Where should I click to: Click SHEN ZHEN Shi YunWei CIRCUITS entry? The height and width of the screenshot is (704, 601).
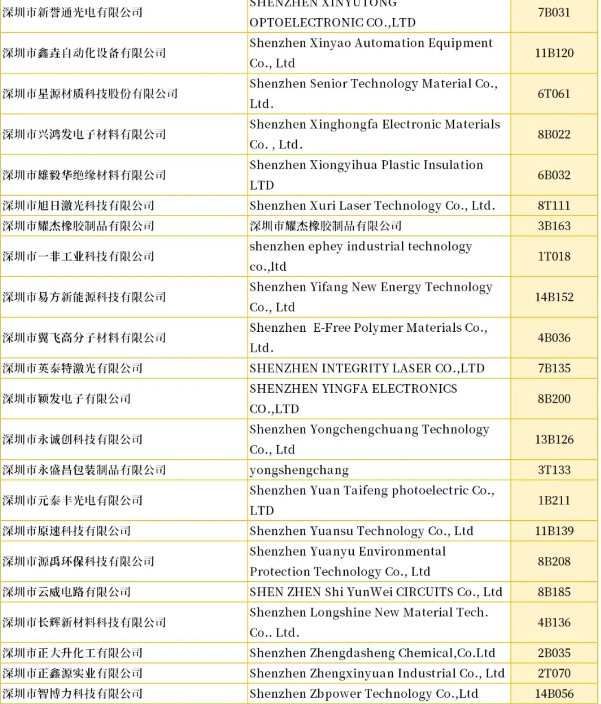point(376,592)
